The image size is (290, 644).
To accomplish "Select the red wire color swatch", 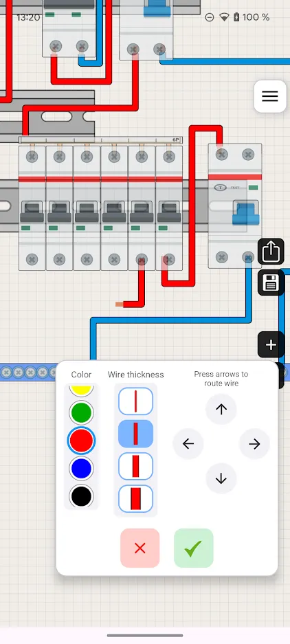I will pyautogui.click(x=81, y=441).
